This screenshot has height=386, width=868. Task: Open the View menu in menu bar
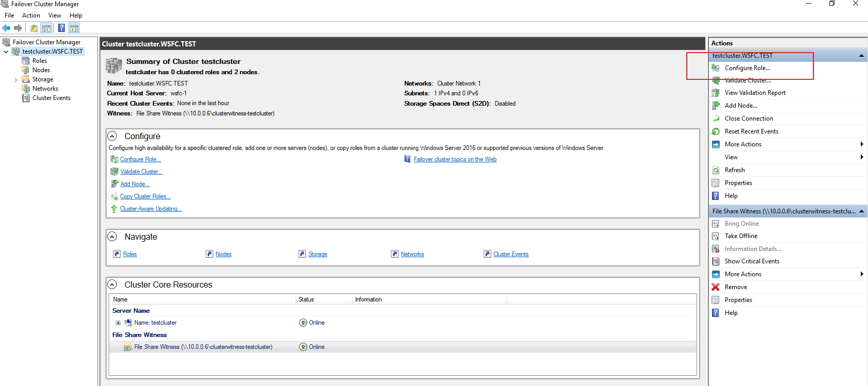(55, 15)
